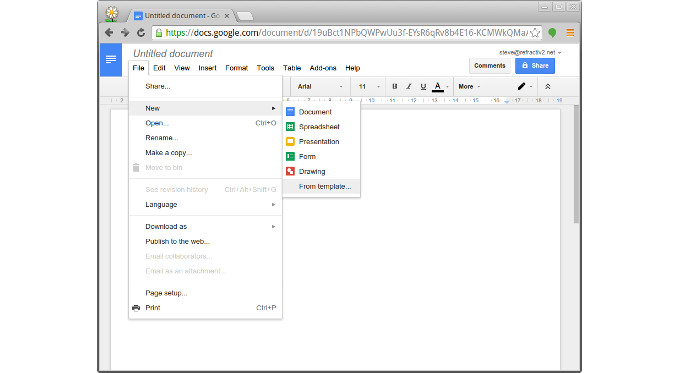Toggle bold formatting
The height and width of the screenshot is (373, 680).
(394, 86)
